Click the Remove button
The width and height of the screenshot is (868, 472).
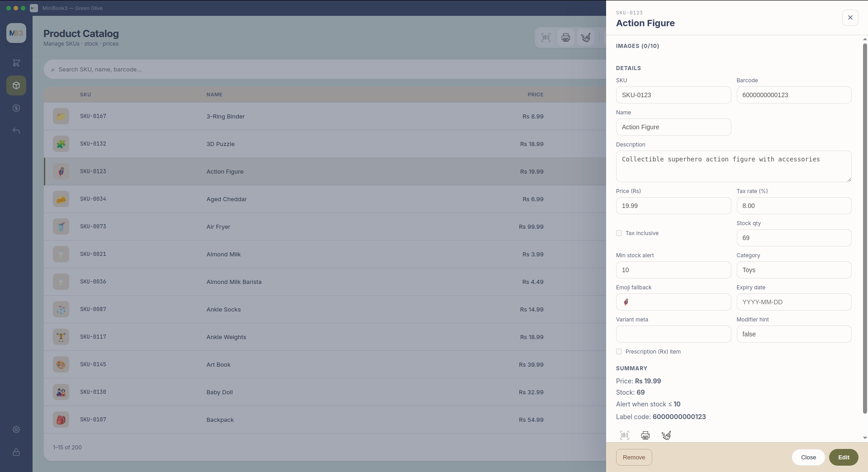634,458
